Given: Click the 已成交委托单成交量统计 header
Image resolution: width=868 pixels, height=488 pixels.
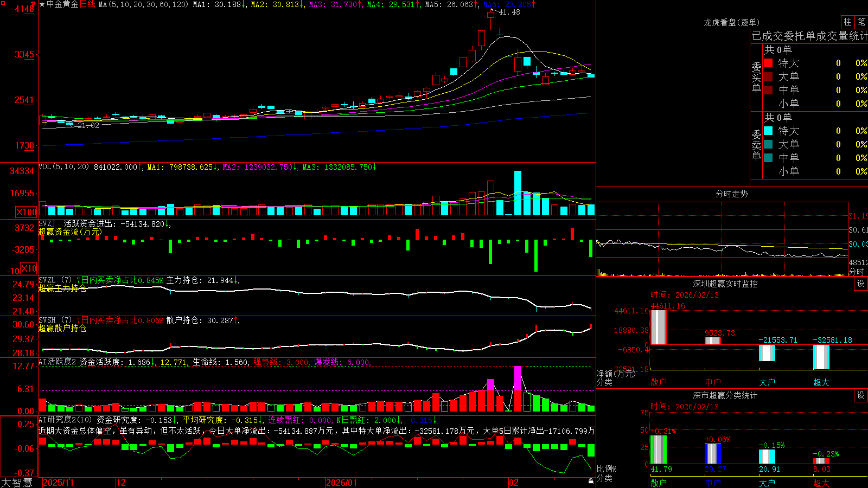Looking at the screenshot, I should tap(809, 36).
